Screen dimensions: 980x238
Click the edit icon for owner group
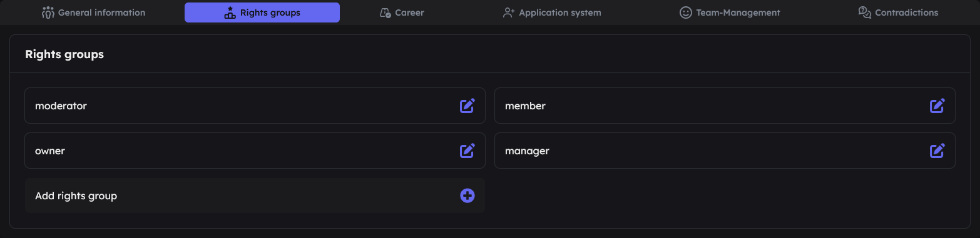(x=467, y=151)
